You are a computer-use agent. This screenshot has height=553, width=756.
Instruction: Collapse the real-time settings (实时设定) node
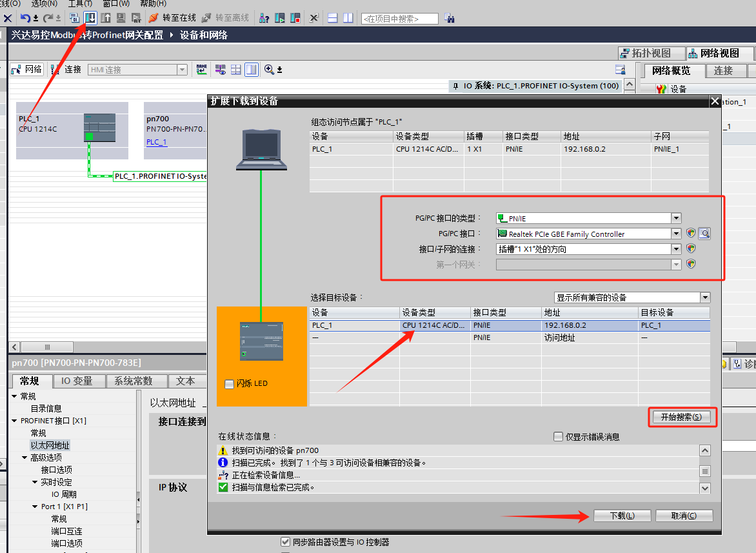point(35,482)
